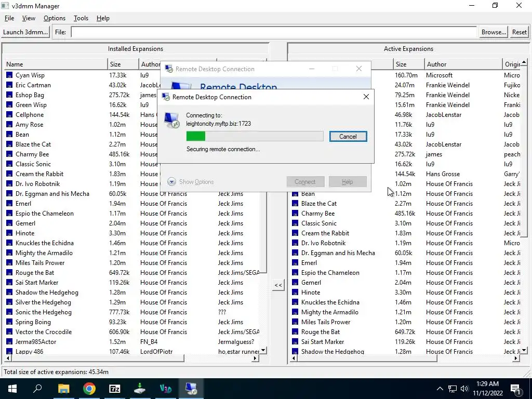Sort Installed Expansions by Size column
This screenshot has width=532, height=399.
(x=123, y=64)
